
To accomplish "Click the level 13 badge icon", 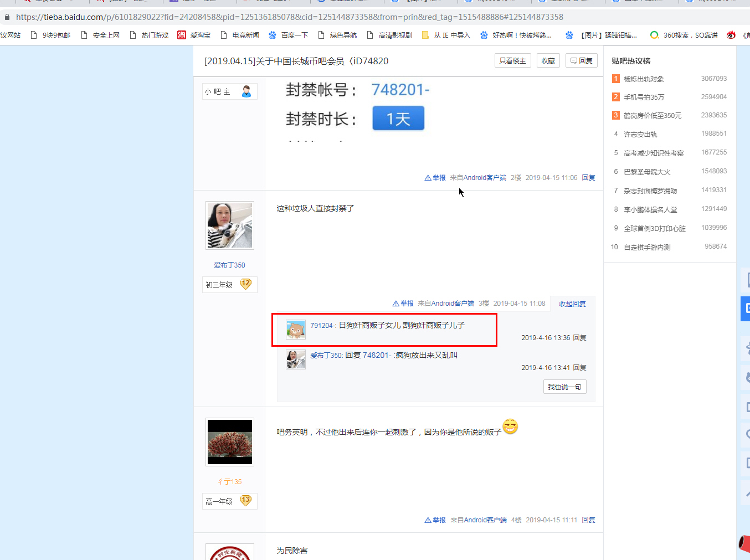I will pos(245,501).
